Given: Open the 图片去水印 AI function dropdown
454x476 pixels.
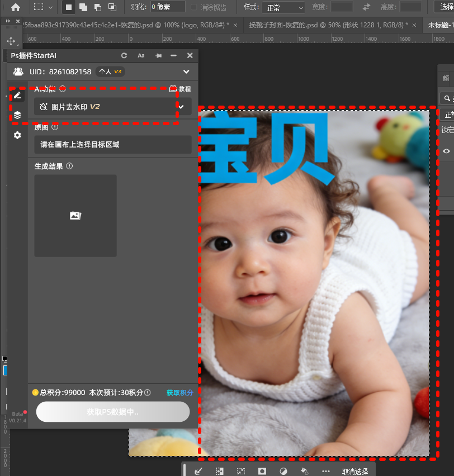Looking at the screenshot, I should click(x=112, y=107).
